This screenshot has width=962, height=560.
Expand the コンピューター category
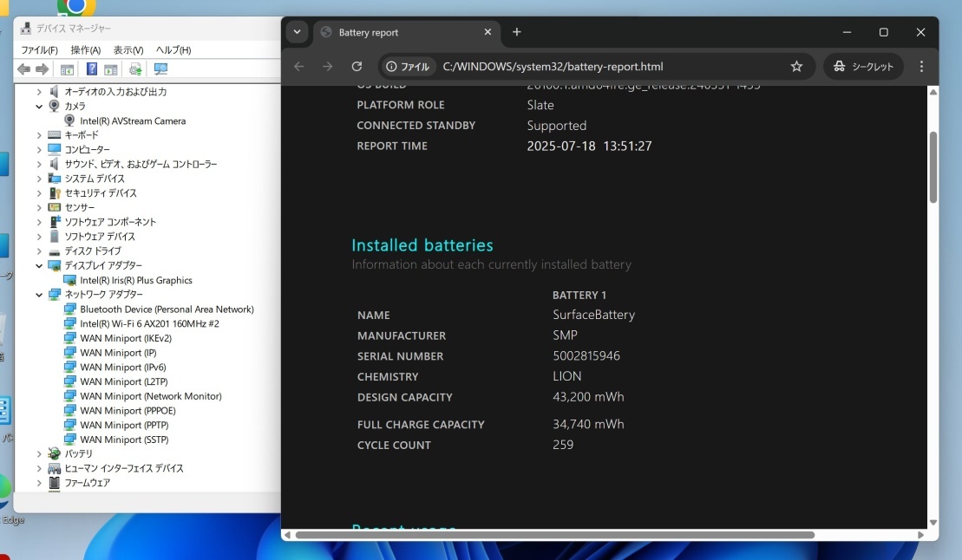click(x=39, y=150)
